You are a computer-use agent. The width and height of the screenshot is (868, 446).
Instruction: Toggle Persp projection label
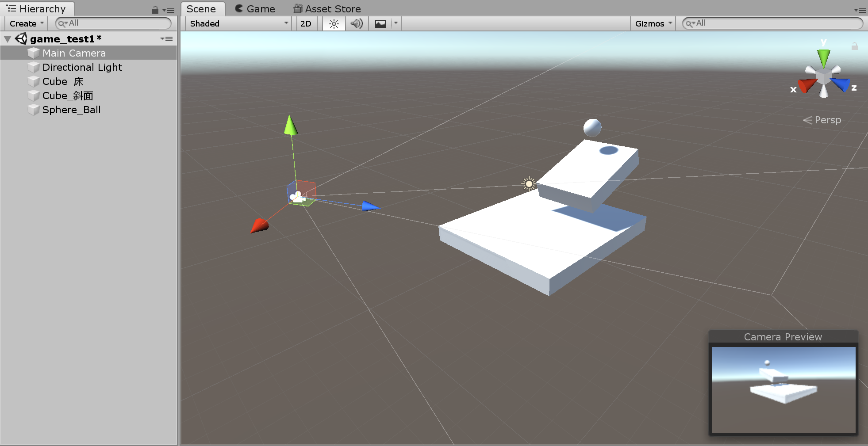(822, 120)
